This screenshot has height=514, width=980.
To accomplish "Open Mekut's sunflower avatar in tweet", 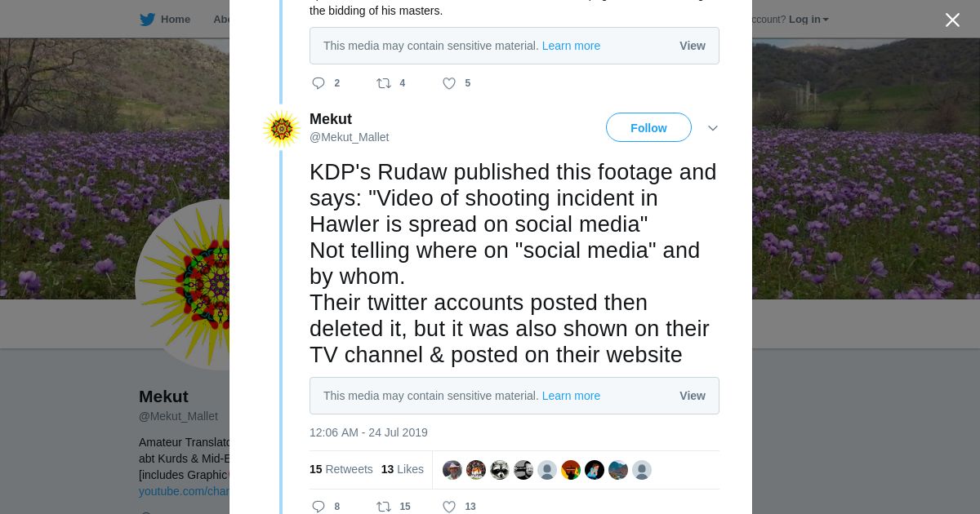I will [282, 129].
